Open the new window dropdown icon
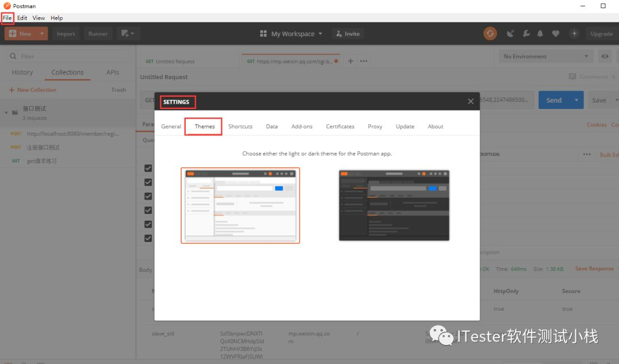The image size is (619, 364). point(127,34)
